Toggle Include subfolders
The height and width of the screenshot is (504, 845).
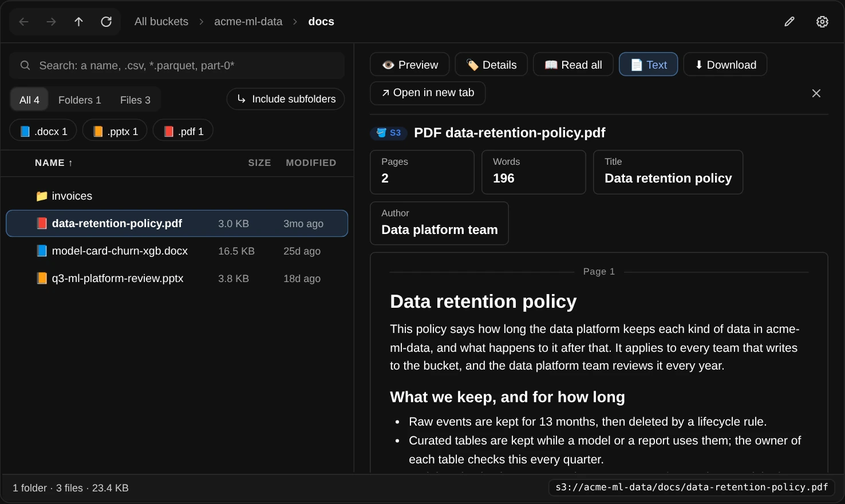(x=286, y=99)
